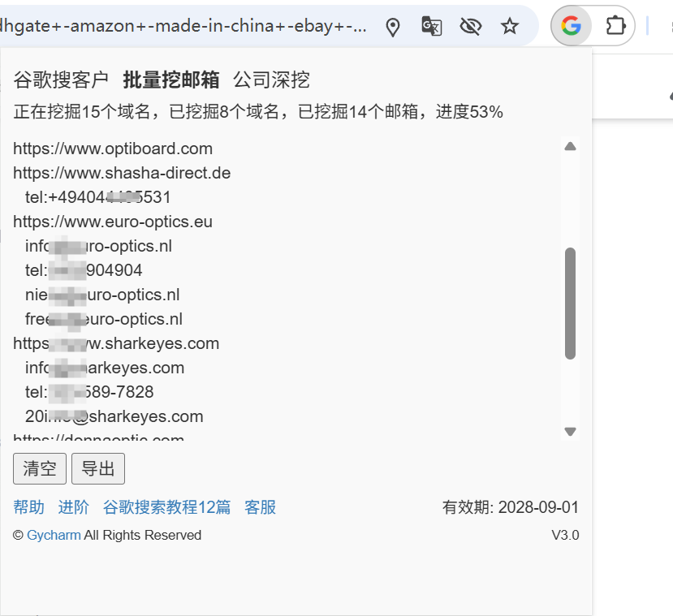Bookmark this page with the star icon
Screen dimensions: 673x616
pos(510,27)
